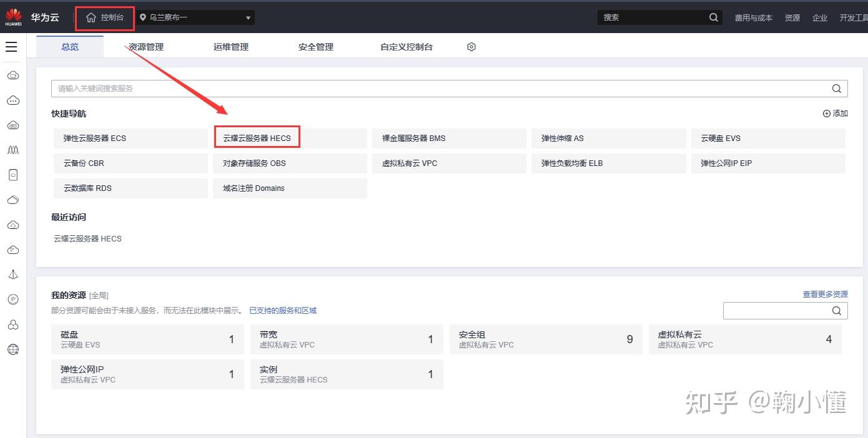Click 添加 to add quick navigation
Image resolution: width=868 pixels, height=438 pixels.
836,114
